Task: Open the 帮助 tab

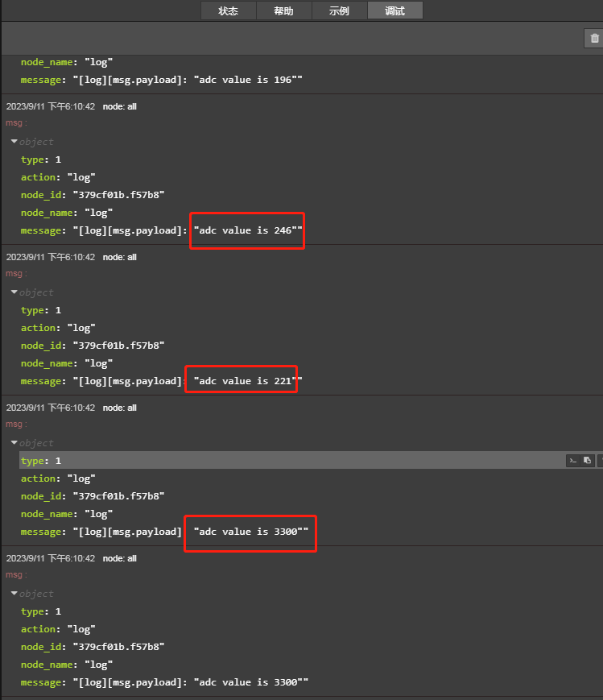Action: point(283,11)
